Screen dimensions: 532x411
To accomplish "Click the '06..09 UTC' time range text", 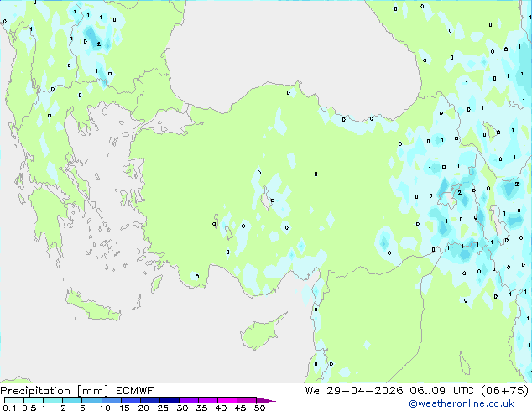I will pyautogui.click(x=441, y=391).
